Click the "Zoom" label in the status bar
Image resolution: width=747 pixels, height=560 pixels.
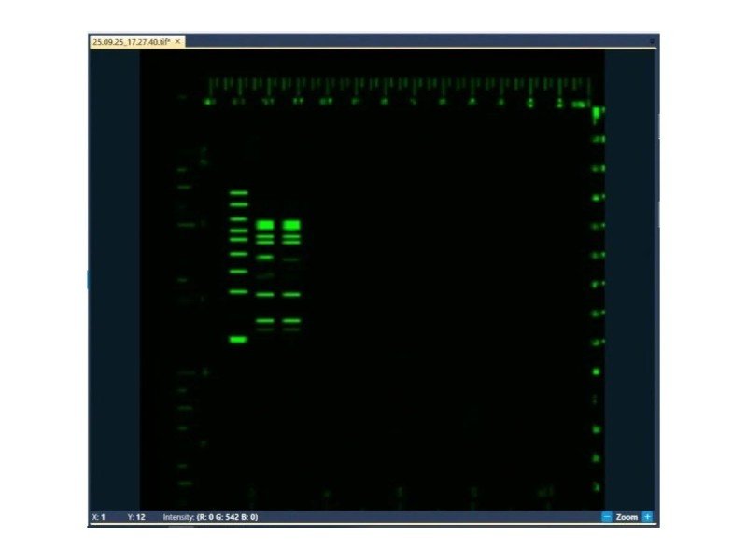627,517
